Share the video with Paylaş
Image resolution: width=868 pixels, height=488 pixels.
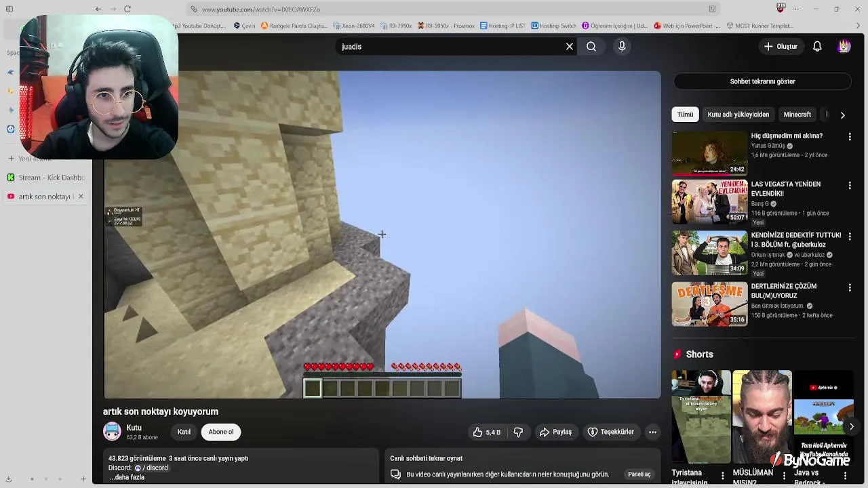pyautogui.click(x=555, y=432)
